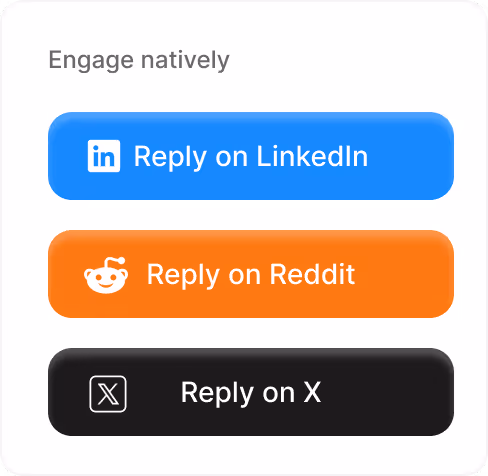The image size is (488, 476).
Task: Select the white "in" square icon
Action: pos(104,156)
